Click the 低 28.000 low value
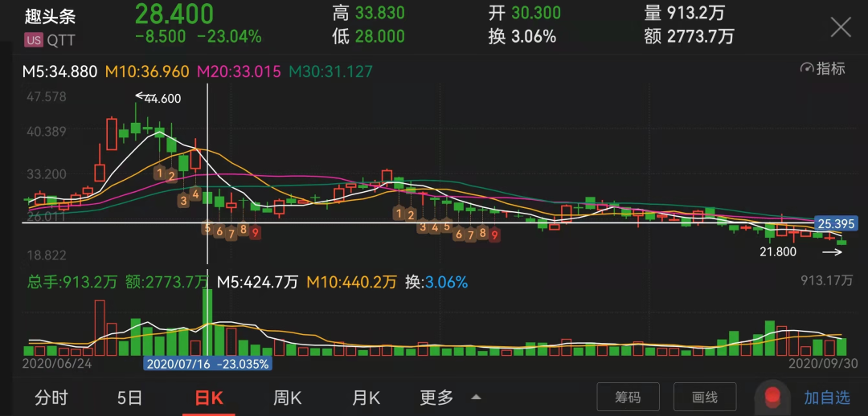The width and height of the screenshot is (868, 416). tap(368, 36)
